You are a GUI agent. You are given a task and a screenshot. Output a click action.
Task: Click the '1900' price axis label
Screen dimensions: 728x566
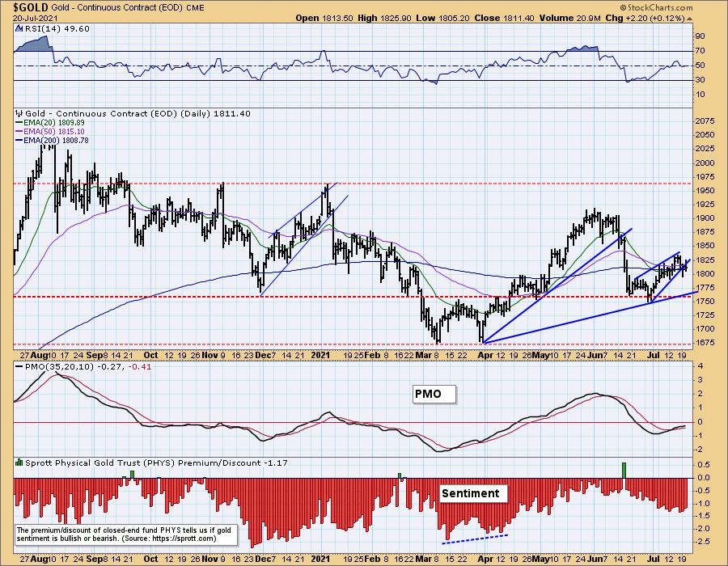click(x=705, y=218)
